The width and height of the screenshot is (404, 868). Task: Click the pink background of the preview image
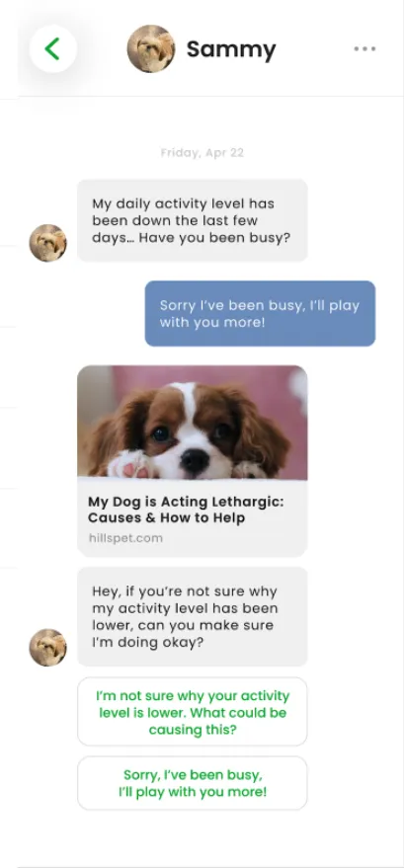click(x=277, y=387)
